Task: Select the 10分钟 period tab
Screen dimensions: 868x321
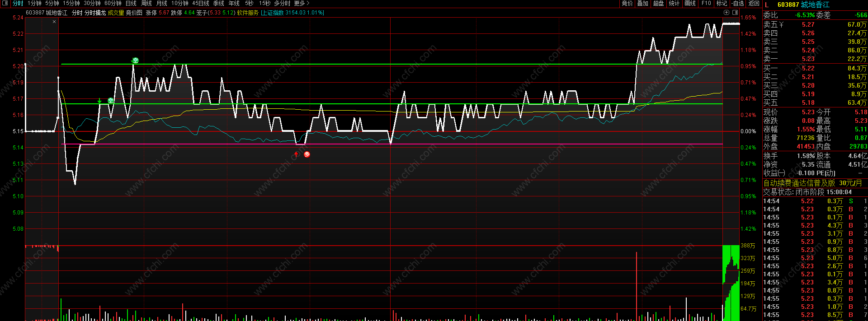Action: [x=180, y=3]
